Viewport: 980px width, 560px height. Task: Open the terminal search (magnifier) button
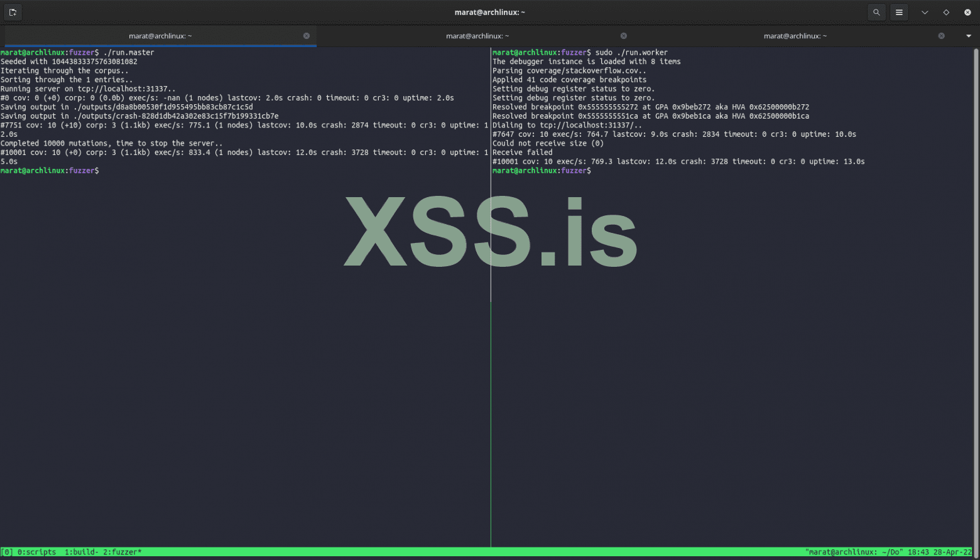(876, 12)
